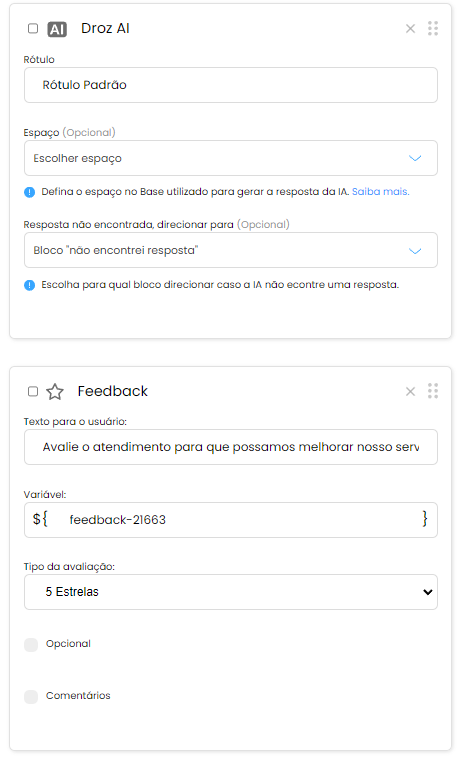462x759 pixels.
Task: Click the Droz AI block title
Action: pyautogui.click(x=105, y=29)
